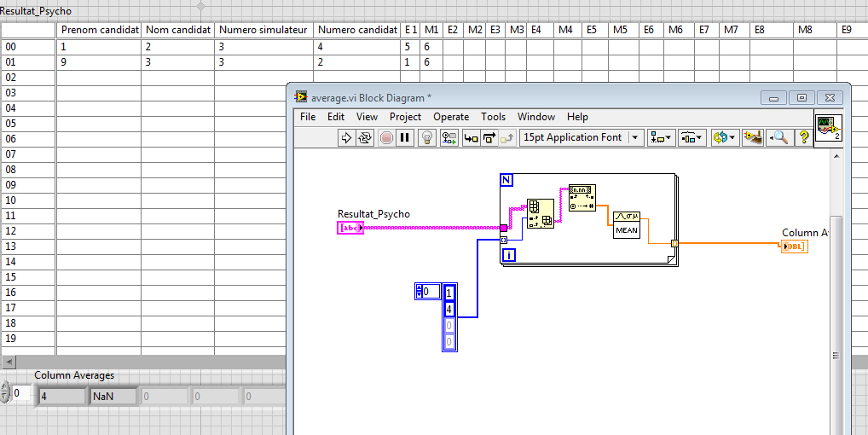Click the Resultat_Psycho string control terminal
Image resolution: width=868 pixels, height=435 pixels.
[x=350, y=228]
